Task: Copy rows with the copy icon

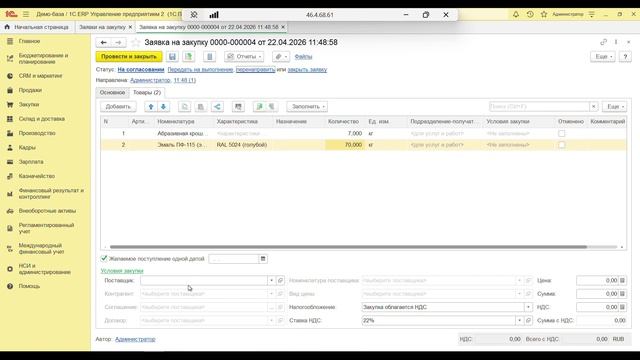Action: [184, 107]
